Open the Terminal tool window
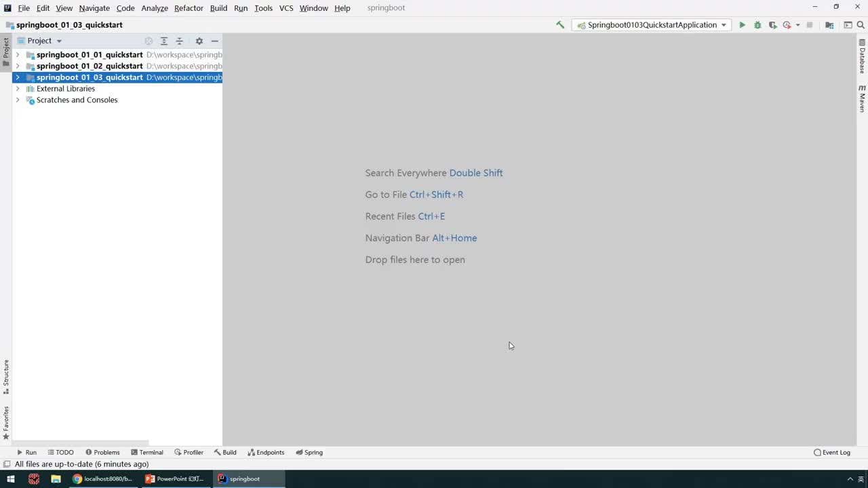868x488 pixels. [147, 453]
